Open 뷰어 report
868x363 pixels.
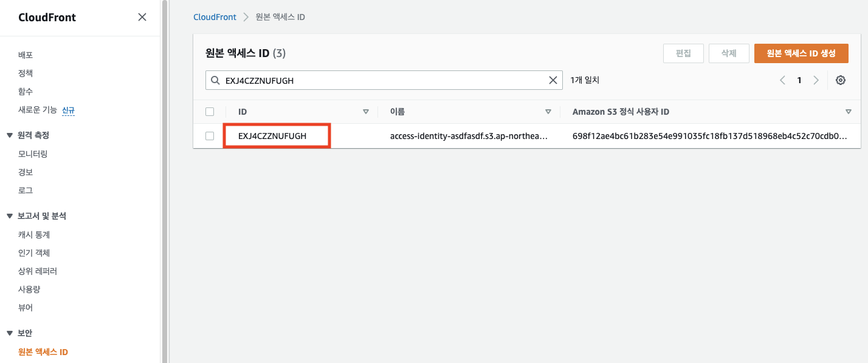[x=26, y=307]
